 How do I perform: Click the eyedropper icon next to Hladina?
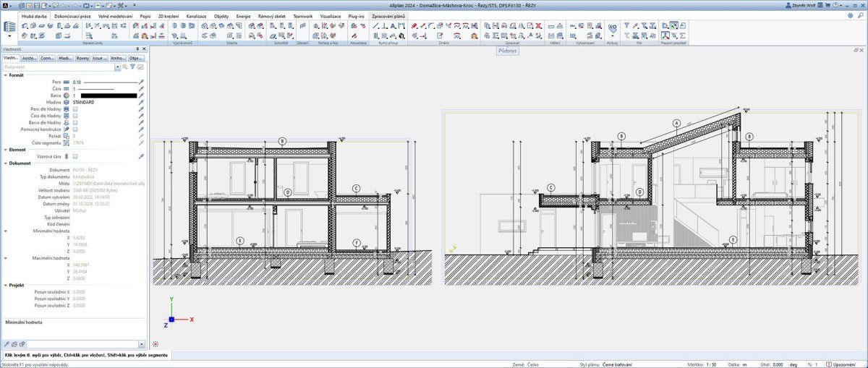(142, 102)
